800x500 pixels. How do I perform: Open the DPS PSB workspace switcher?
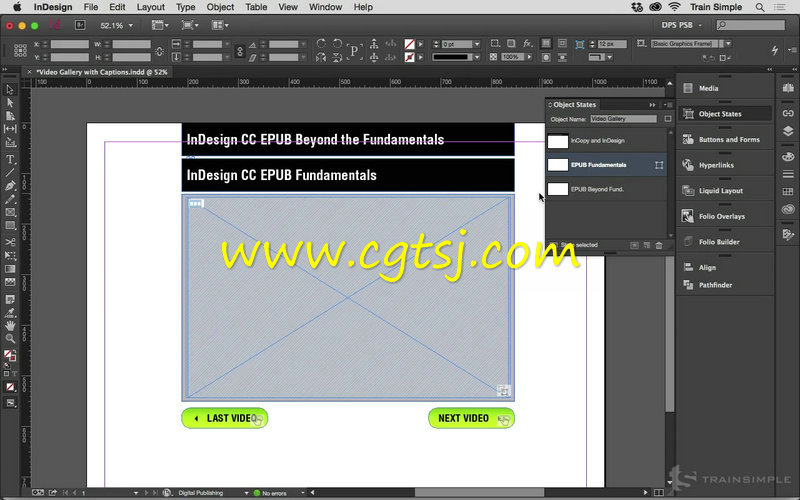click(681, 25)
